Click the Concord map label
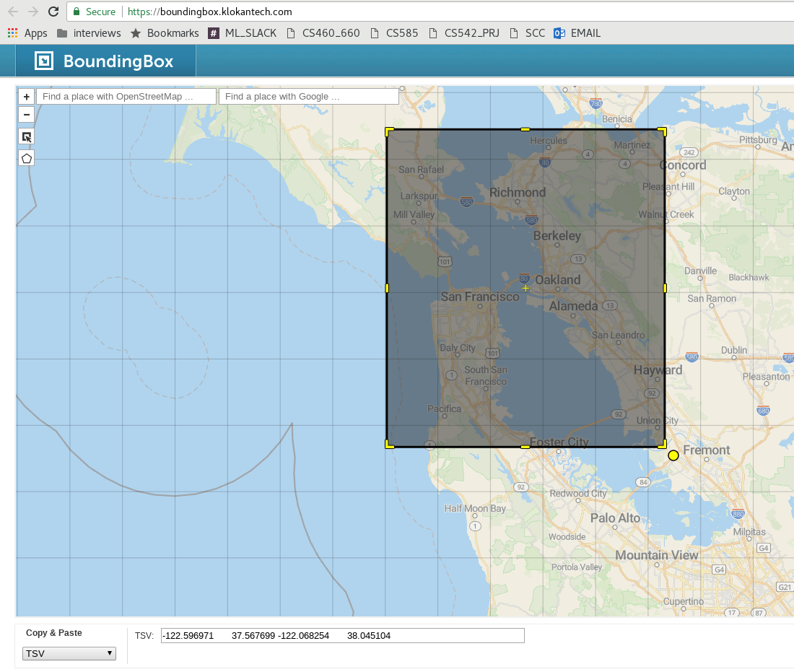 click(x=683, y=165)
